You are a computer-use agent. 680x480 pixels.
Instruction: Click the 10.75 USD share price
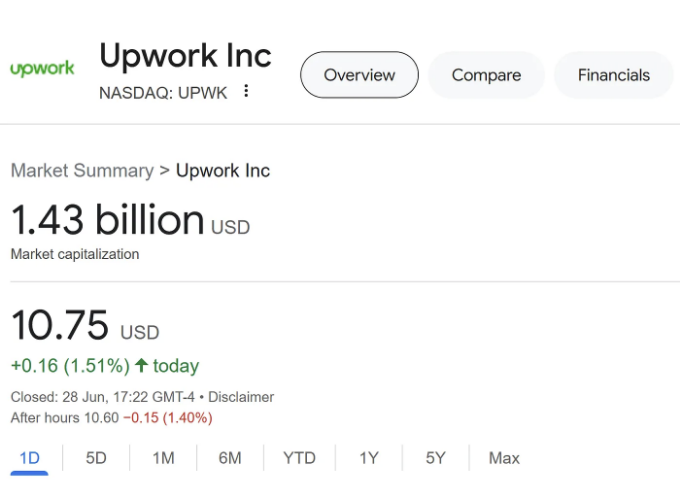point(85,325)
